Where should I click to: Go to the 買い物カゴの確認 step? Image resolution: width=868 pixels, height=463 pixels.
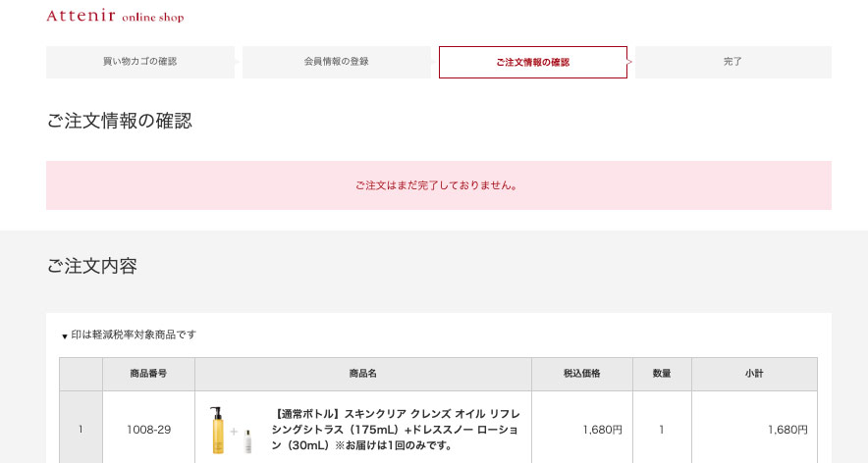[140, 62]
